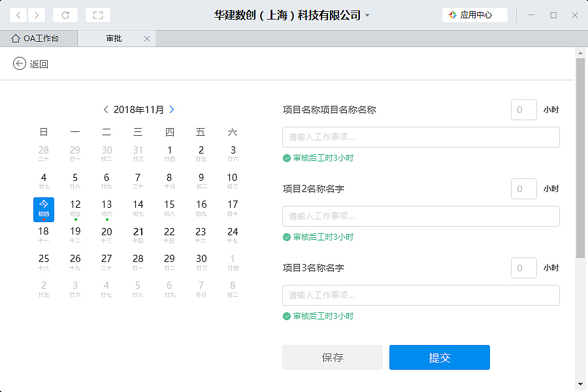Focus the work item input under 项目3名称名字

[x=420, y=295]
